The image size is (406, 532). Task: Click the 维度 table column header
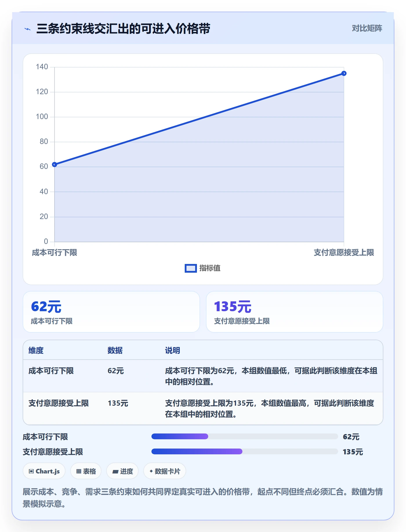pos(36,350)
